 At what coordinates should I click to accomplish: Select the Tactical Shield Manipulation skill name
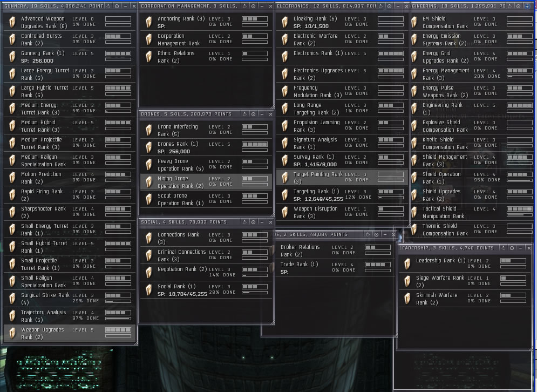(x=443, y=212)
